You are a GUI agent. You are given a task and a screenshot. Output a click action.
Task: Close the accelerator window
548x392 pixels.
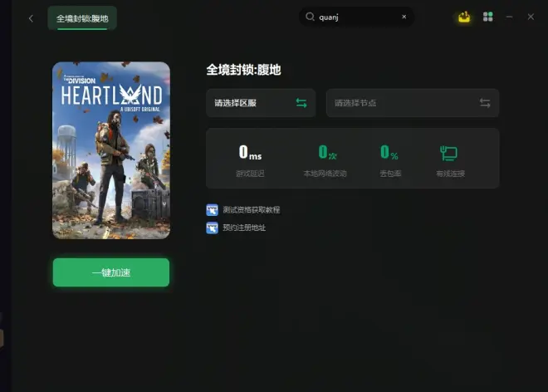coord(531,17)
